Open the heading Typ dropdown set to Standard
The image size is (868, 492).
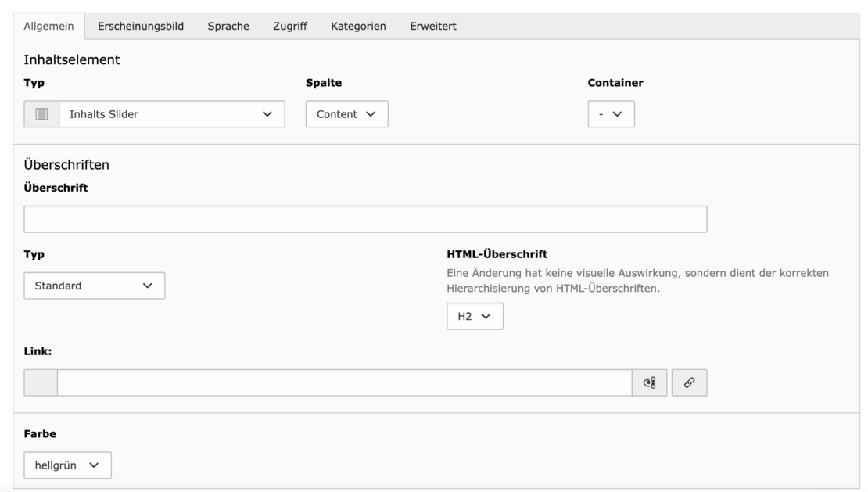click(x=95, y=286)
